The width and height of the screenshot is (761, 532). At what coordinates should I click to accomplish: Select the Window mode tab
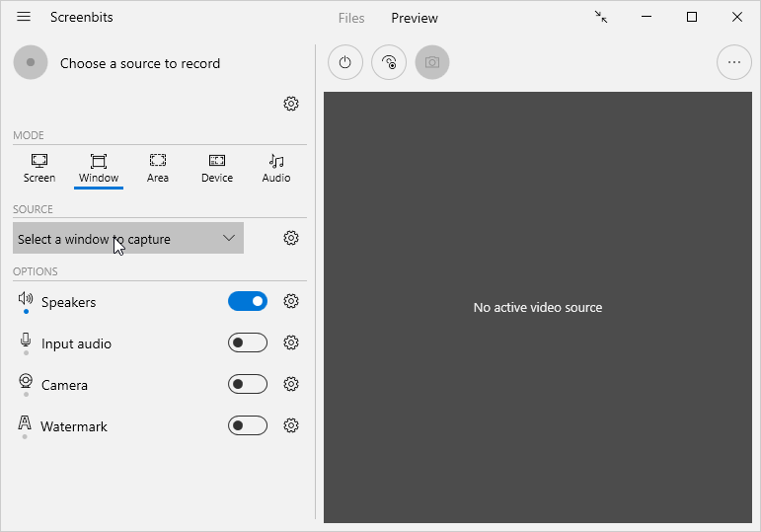coord(99,169)
